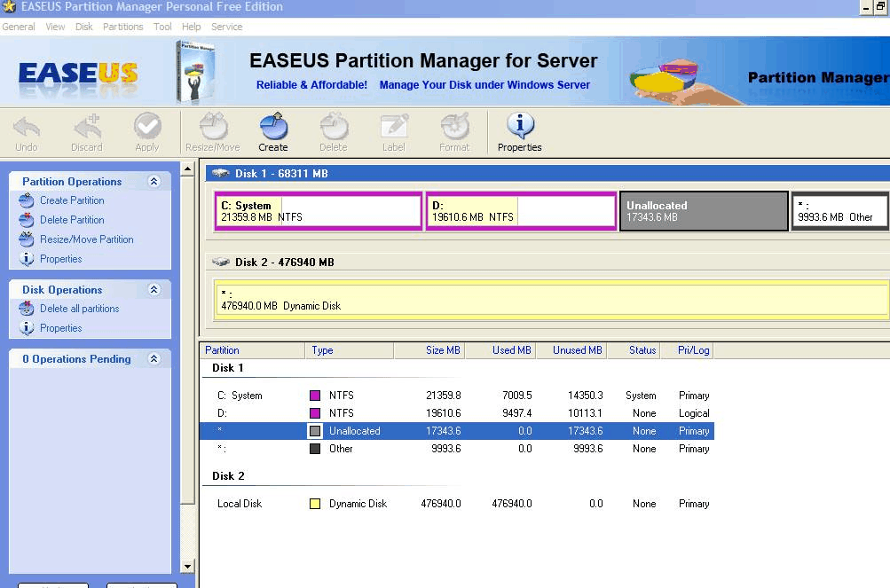This screenshot has width=890, height=588.
Task: Select the 9993.6 MB Other partition block
Action: click(840, 211)
